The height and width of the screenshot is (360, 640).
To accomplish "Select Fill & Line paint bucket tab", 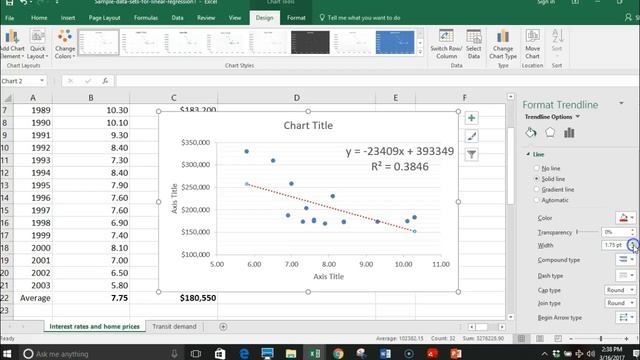I will click(x=531, y=132).
